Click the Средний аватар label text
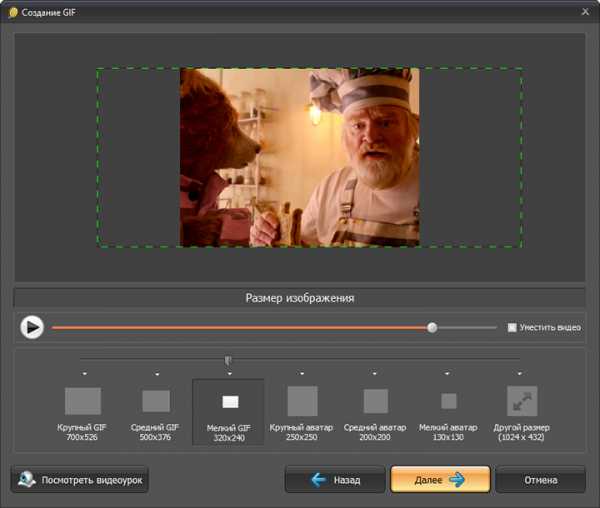Screen dimensions: 600x508 [x=375, y=427]
